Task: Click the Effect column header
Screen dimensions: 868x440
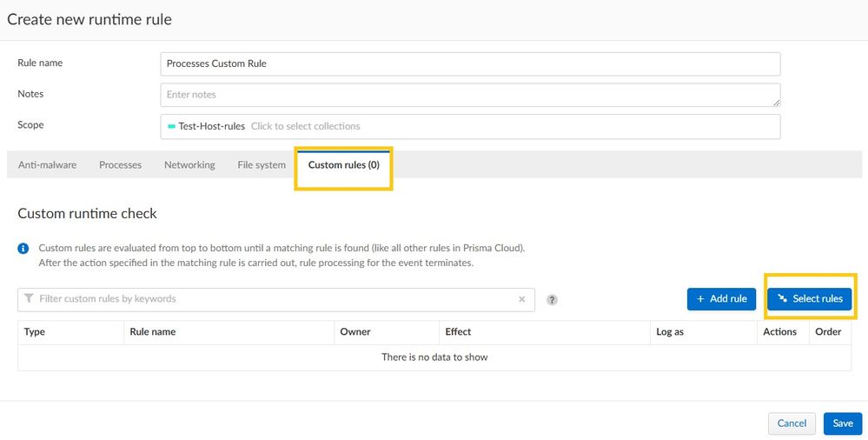Action: pyautogui.click(x=458, y=332)
